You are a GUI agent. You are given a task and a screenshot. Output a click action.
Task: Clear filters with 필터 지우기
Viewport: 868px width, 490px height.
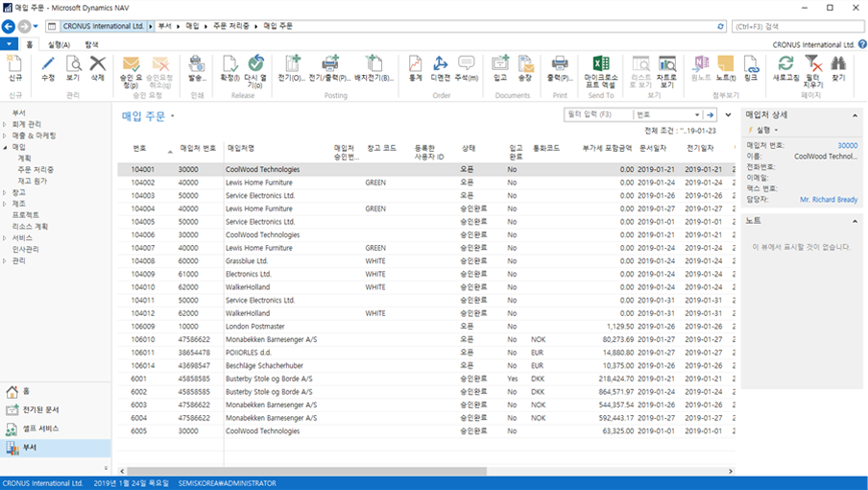click(814, 72)
